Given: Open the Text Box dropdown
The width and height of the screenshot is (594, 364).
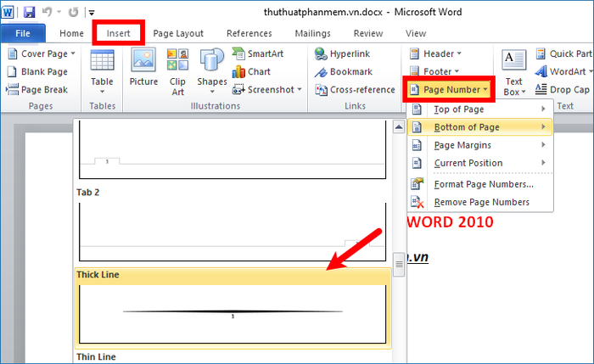Looking at the screenshot, I should 513,72.
